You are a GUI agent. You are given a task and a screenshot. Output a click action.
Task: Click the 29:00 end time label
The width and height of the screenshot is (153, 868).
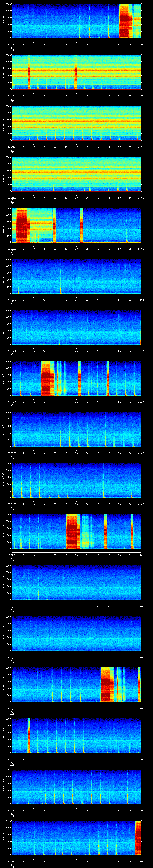coord(141,351)
